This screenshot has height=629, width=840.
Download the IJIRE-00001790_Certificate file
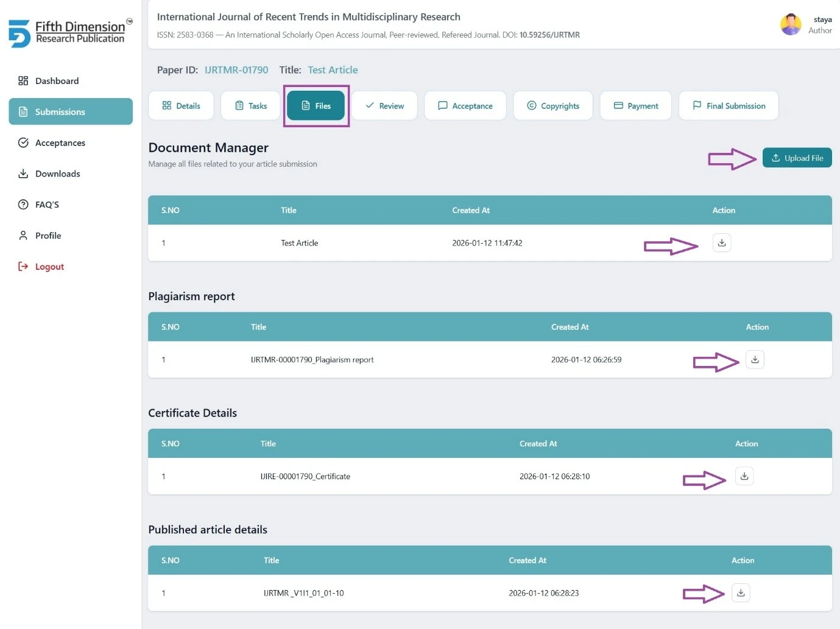click(744, 476)
